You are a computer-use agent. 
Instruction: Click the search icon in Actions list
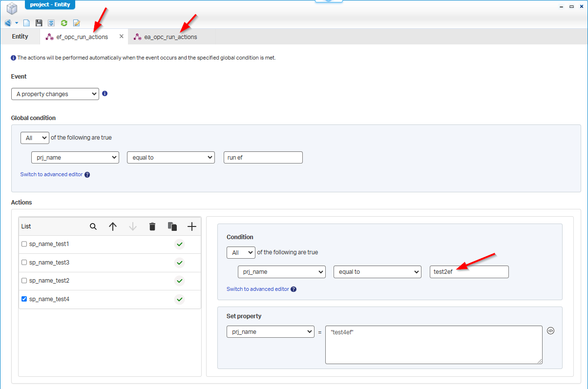pyautogui.click(x=93, y=226)
